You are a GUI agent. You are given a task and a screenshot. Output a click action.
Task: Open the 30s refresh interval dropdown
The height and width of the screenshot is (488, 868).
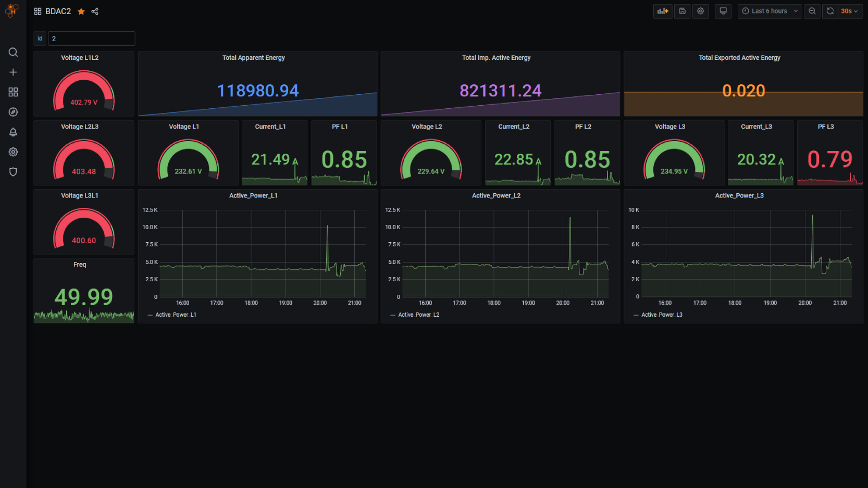click(850, 11)
